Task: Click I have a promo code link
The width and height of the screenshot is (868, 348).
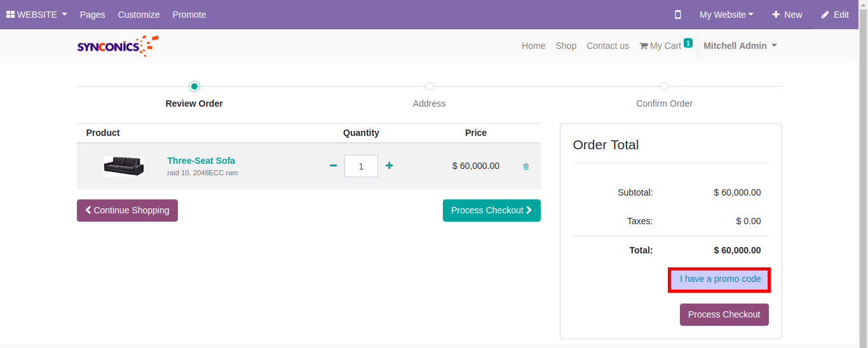Action: point(720,279)
